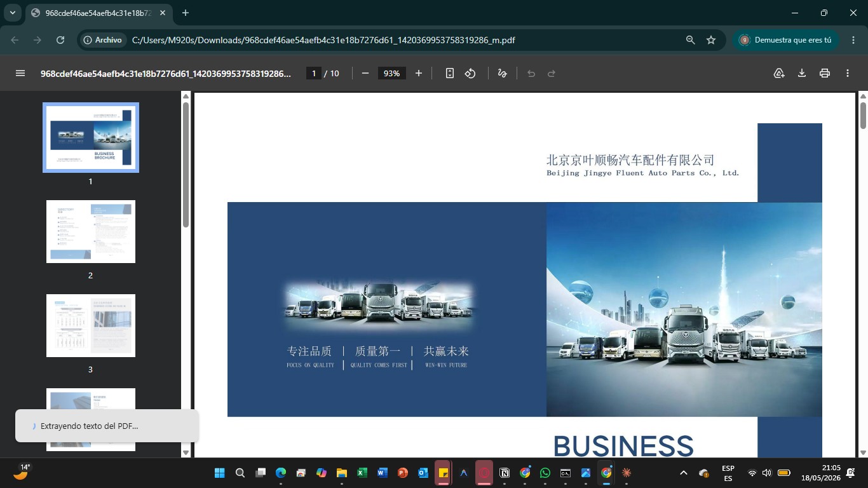
Task: Click the 'Archivo' file info chip
Action: tap(102, 40)
